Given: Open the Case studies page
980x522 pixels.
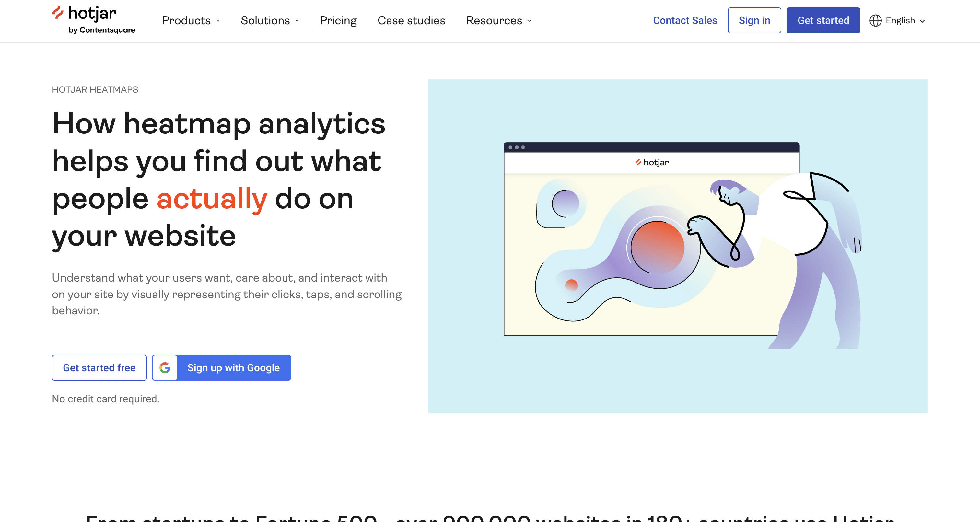Looking at the screenshot, I should (412, 20).
